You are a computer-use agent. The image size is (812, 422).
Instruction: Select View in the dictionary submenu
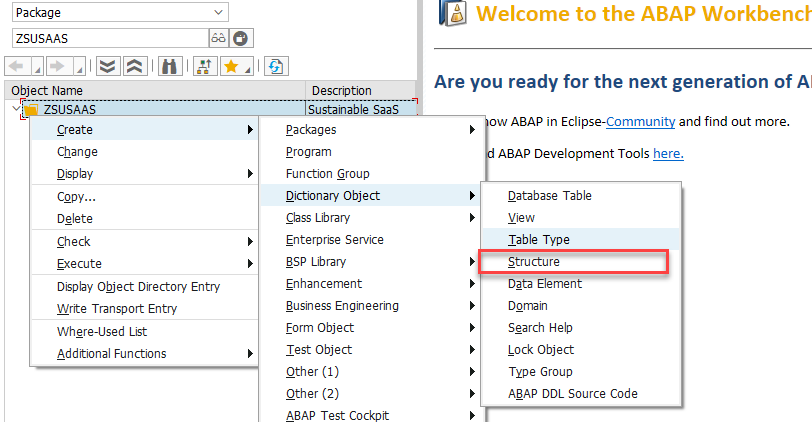(581, 217)
